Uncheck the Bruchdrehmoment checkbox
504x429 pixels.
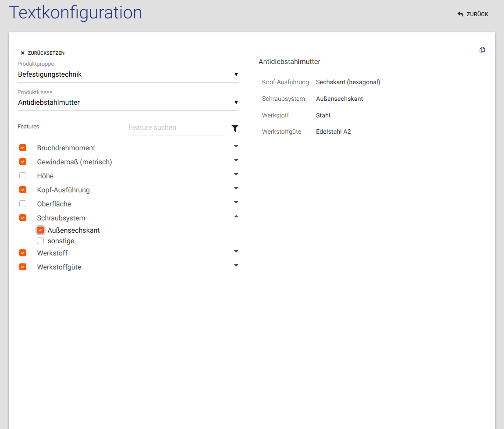point(23,148)
